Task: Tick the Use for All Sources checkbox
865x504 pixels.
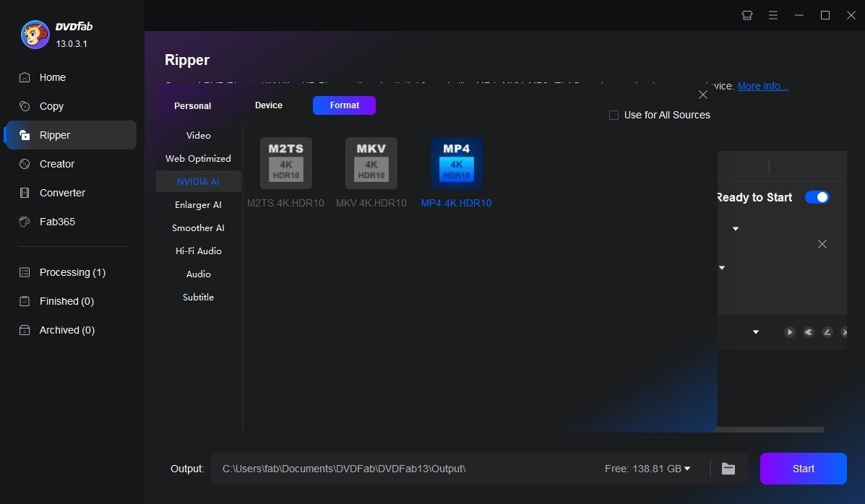Action: 614,116
